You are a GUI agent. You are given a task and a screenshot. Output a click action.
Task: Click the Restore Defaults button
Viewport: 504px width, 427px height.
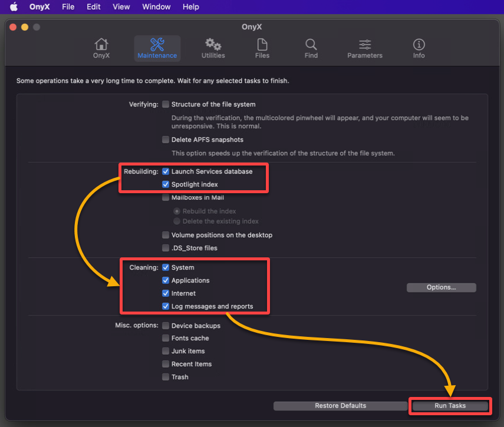[x=340, y=406]
